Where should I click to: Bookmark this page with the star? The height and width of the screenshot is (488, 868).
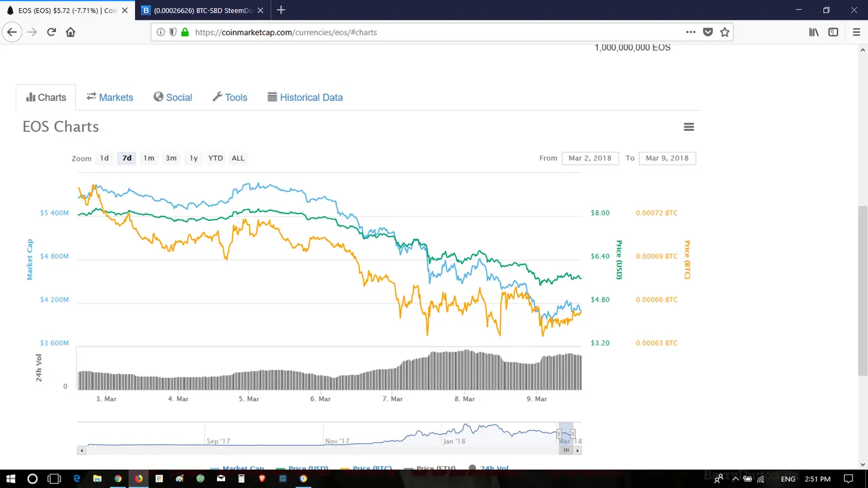[725, 32]
